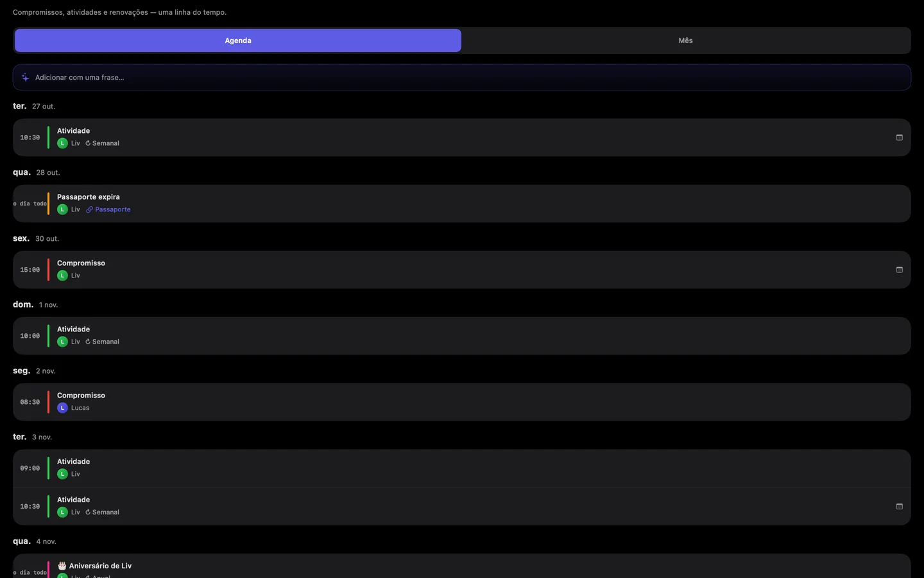Open the 10:00 Atividade event title
This screenshot has width=924, height=578.
73,329
